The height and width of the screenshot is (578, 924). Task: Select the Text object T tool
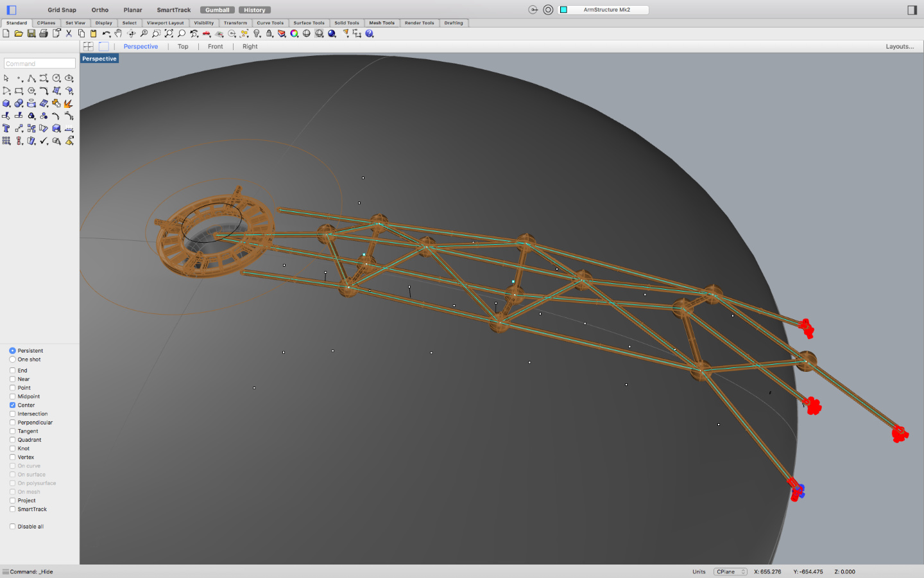[6, 128]
